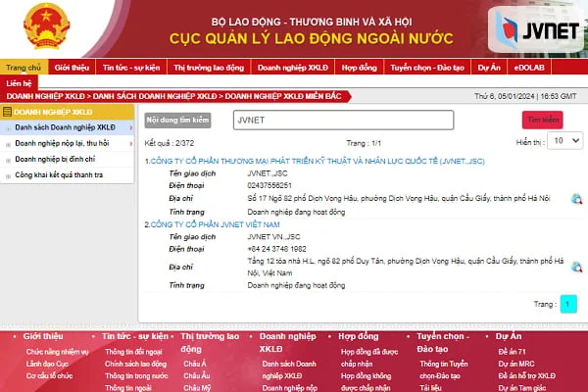Click the DOANH NGHIỆP XKLĐ panel header icon

9,113
